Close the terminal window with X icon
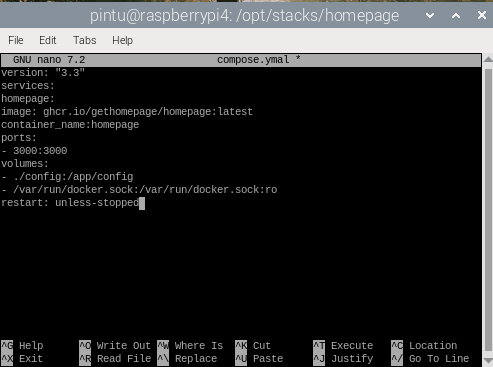Image resolution: width=493 pixels, height=367 pixels. click(x=482, y=15)
